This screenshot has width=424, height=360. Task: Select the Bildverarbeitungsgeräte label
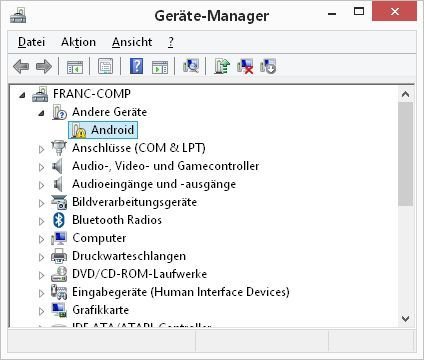(x=134, y=202)
